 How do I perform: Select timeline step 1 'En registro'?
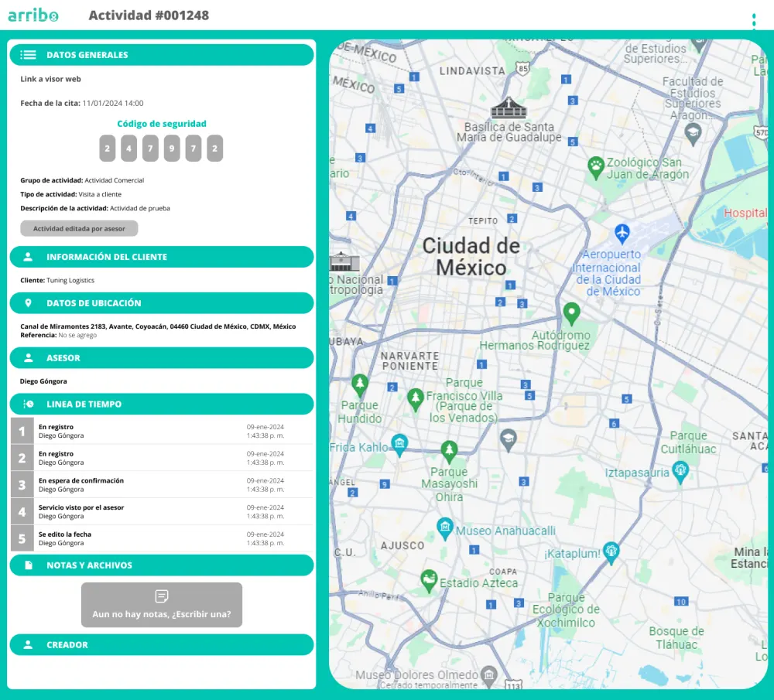point(162,431)
